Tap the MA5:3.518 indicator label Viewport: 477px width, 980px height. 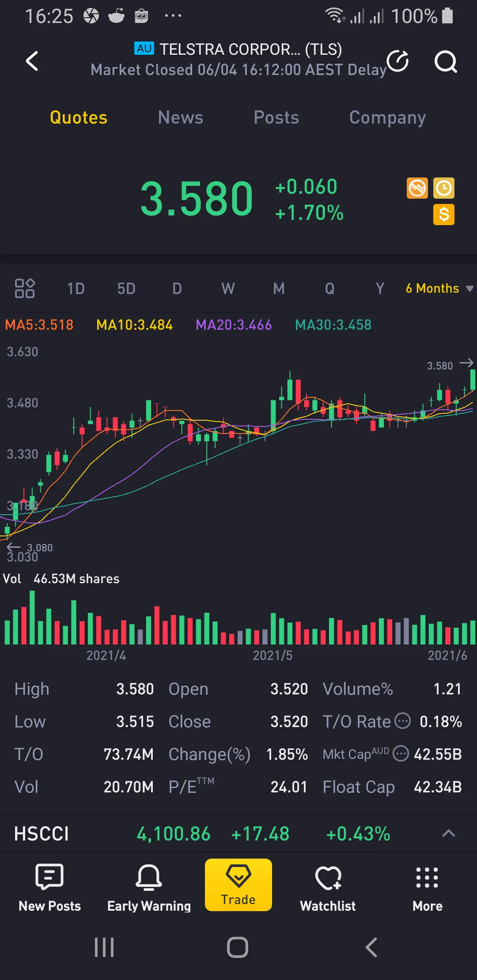pyautogui.click(x=39, y=325)
